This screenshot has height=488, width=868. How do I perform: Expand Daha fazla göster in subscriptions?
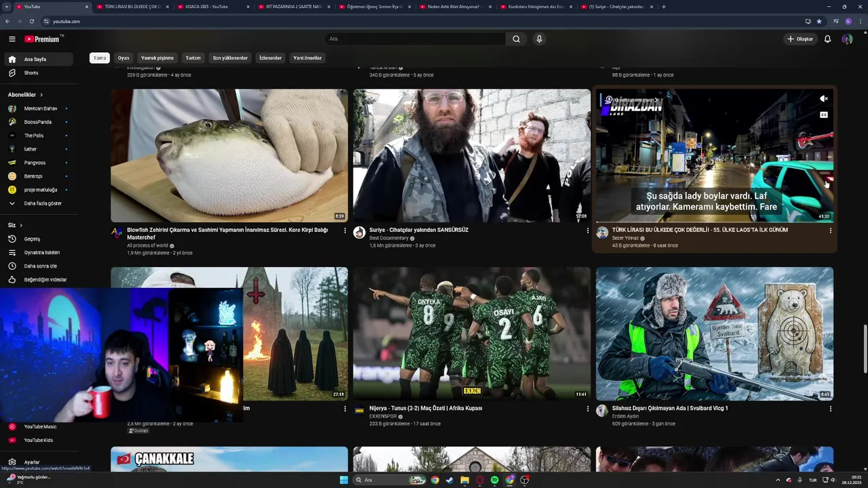coord(39,203)
